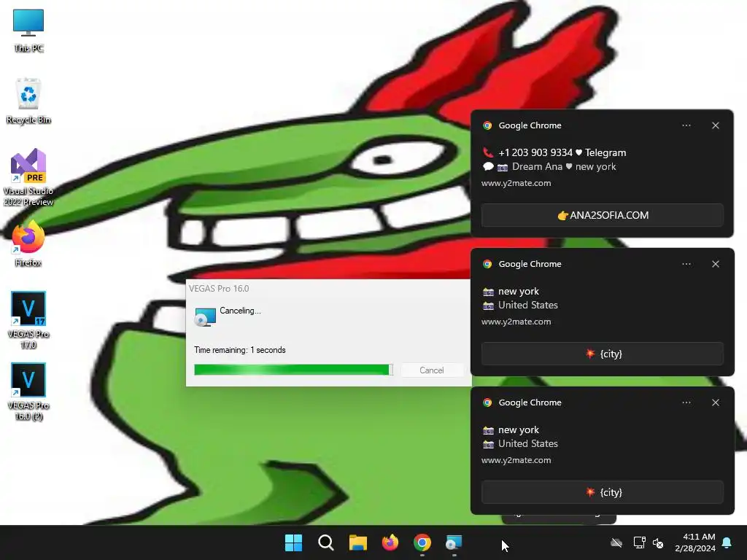Click the muted volume tray icon

(x=658, y=542)
